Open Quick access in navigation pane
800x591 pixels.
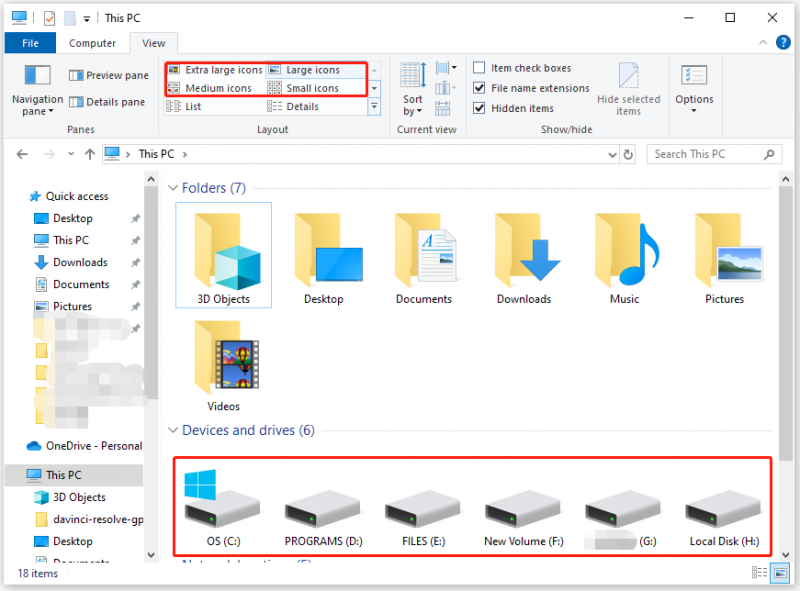pos(69,196)
